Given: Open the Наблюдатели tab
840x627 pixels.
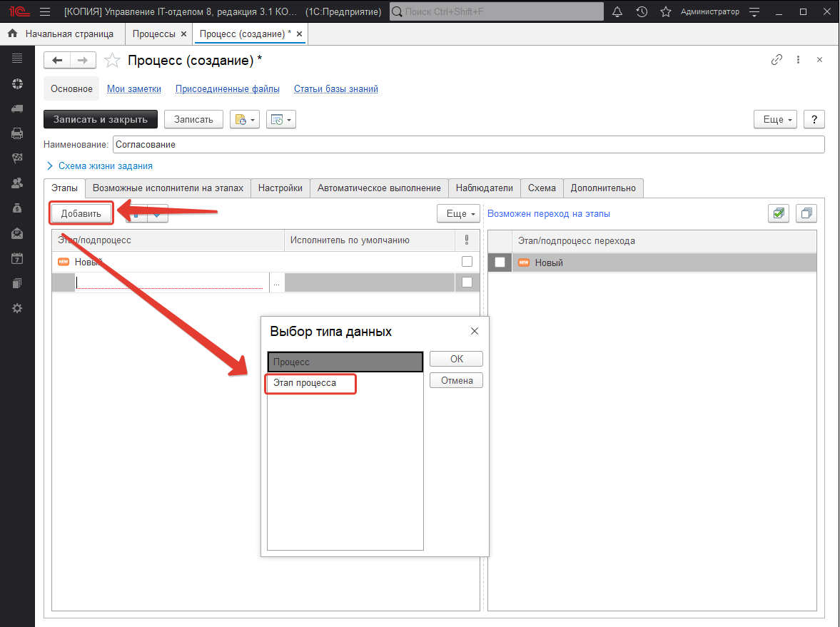Looking at the screenshot, I should 484,188.
